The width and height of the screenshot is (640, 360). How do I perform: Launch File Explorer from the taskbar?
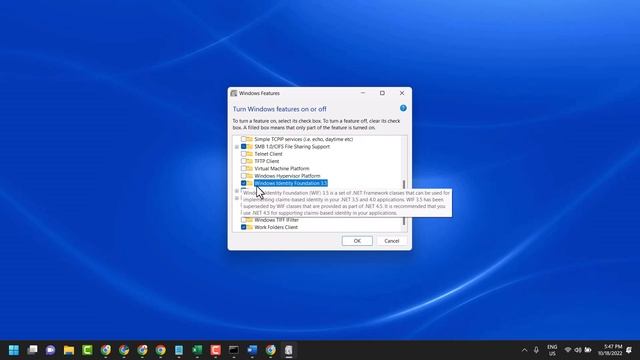(69, 350)
